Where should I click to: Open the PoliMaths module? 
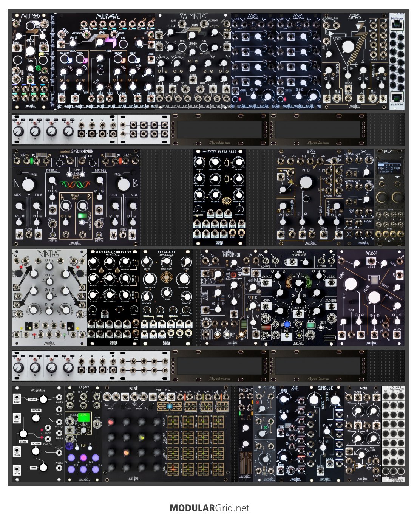pos(193,62)
